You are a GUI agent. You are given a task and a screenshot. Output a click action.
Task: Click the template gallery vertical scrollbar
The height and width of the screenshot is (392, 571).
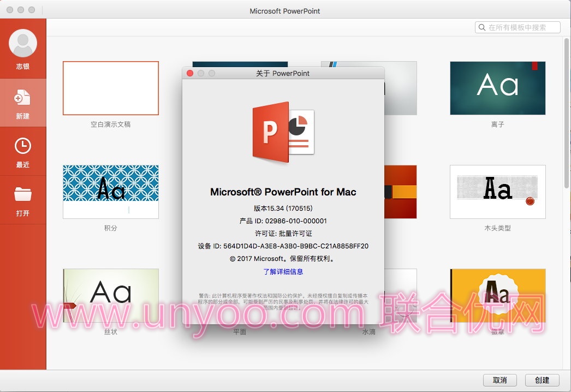(567, 113)
